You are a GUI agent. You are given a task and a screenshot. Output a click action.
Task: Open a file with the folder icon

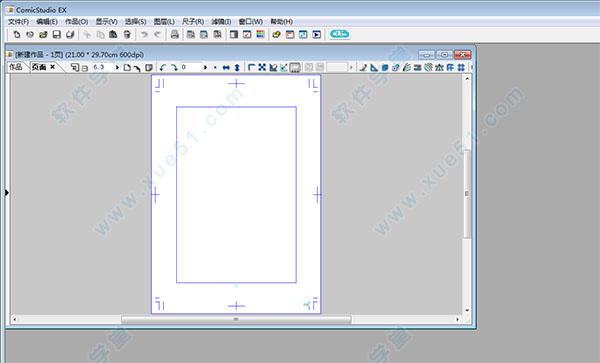click(43, 34)
